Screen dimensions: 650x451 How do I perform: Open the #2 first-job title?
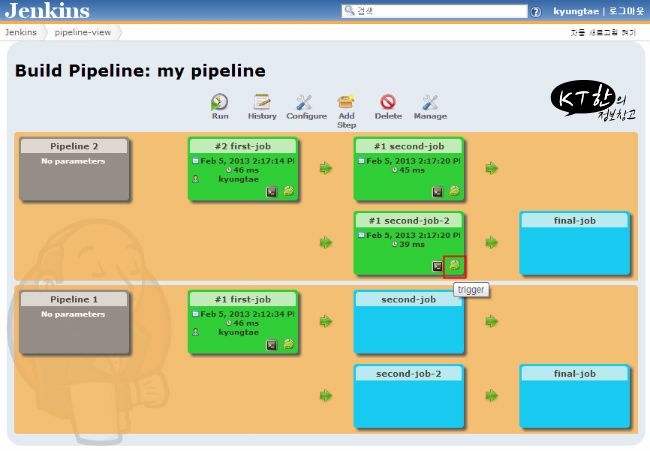[243, 146]
